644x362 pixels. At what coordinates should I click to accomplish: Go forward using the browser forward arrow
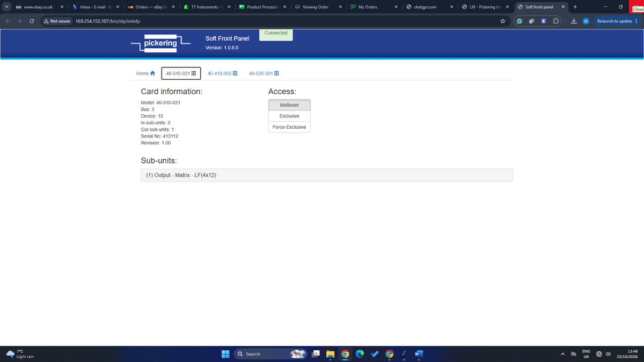click(20, 21)
